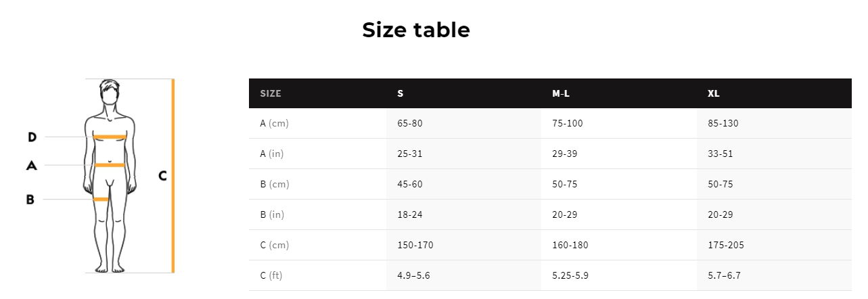This screenshot has width=868, height=299.
Task: Click the orange vertical height bar
Action: (173, 176)
